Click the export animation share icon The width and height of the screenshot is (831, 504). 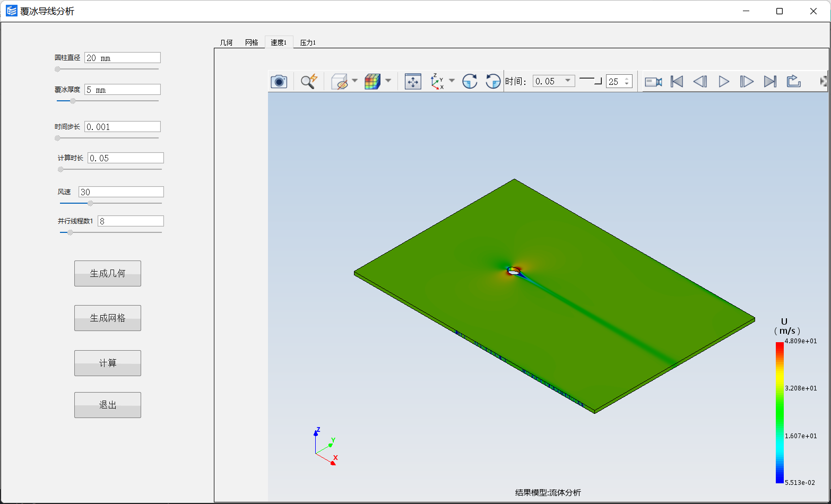793,81
